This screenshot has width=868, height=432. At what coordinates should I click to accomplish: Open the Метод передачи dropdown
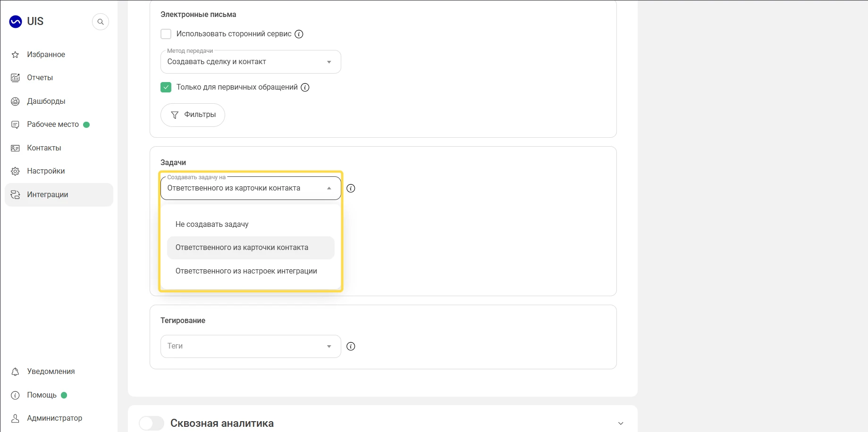[x=251, y=62]
